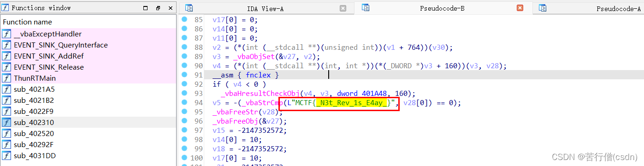Toggle breakpoint dot on line 97
Viewport: 644px width, 166px height.
pos(184,130)
